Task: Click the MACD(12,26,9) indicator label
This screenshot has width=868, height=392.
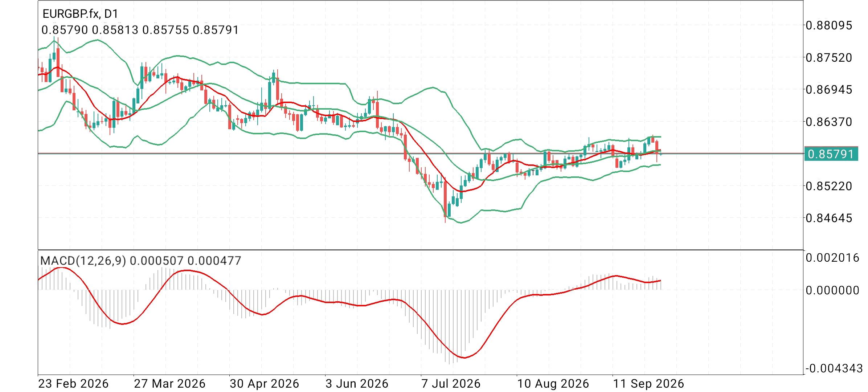Action: [x=140, y=261]
